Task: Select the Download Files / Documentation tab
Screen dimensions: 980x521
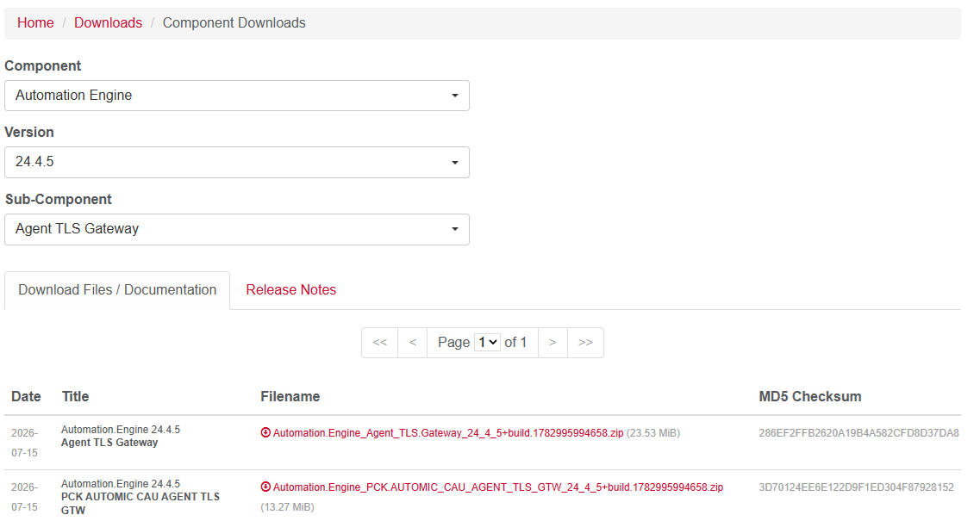Action: pos(117,290)
